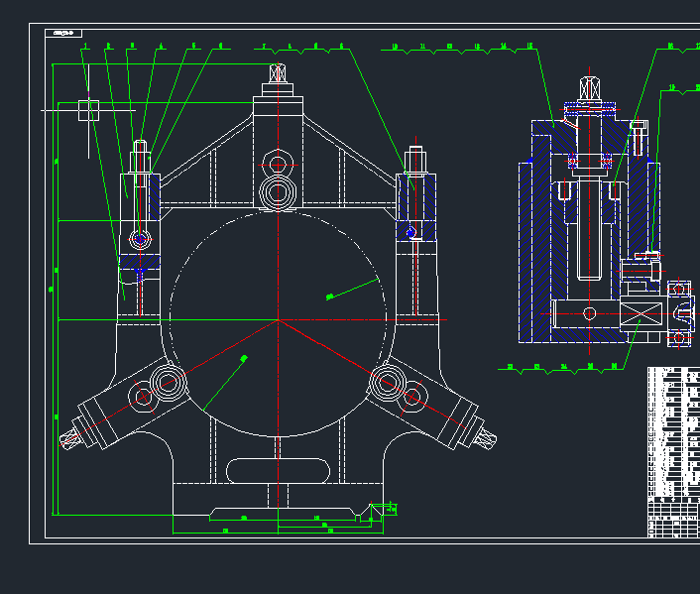This screenshot has height=594, width=700.
Task: Pick the lower-right roller of the steady rest
Action: click(x=388, y=383)
